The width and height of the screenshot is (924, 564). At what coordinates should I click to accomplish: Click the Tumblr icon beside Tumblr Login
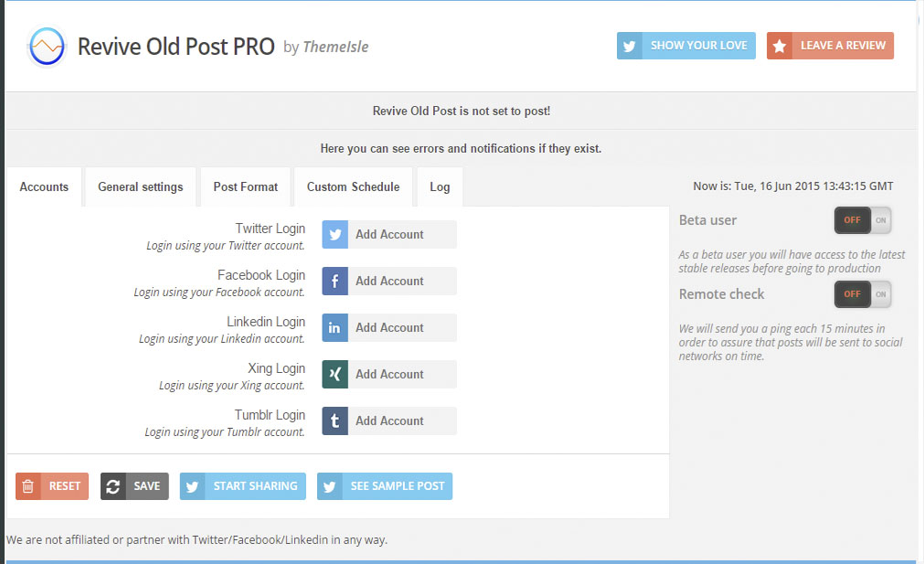(335, 420)
